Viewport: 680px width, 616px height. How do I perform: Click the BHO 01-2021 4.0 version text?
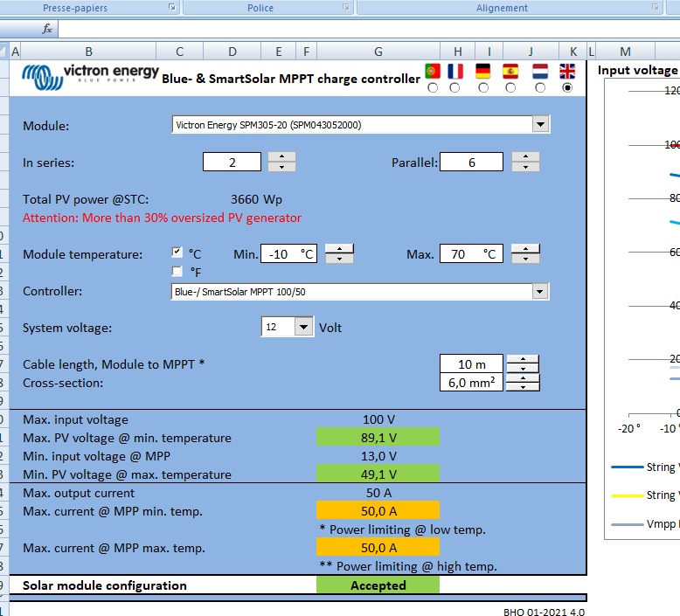click(x=544, y=612)
